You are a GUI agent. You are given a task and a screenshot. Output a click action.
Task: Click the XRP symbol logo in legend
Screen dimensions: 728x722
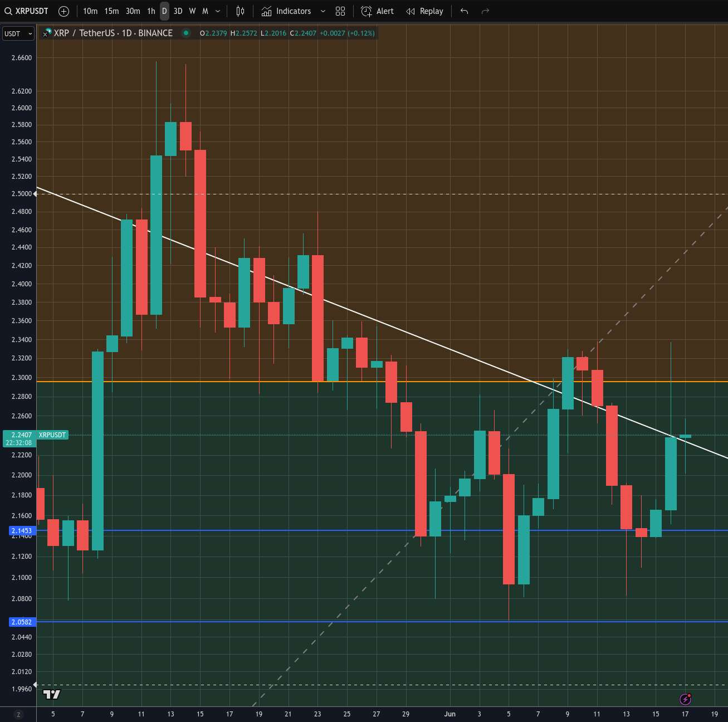tap(48, 33)
